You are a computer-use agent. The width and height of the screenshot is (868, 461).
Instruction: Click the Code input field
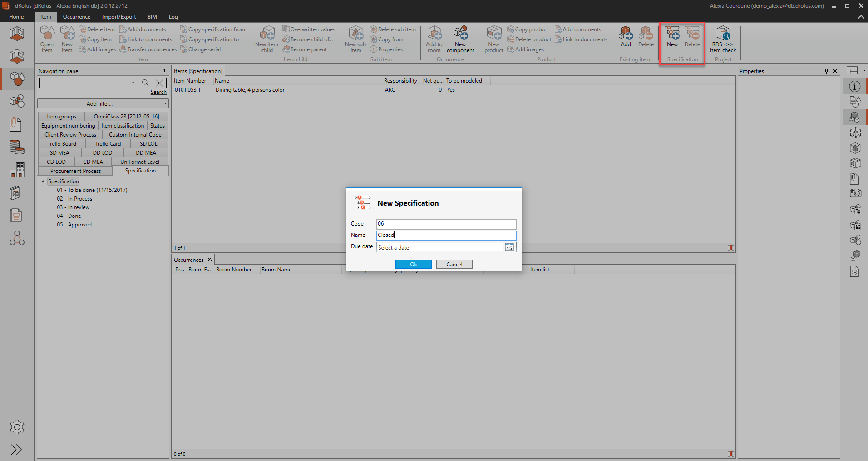[x=446, y=224]
